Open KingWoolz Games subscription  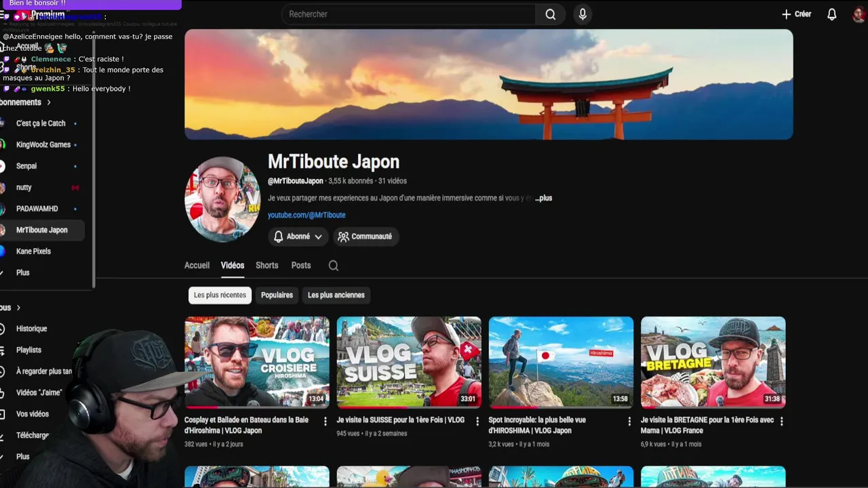[42, 144]
